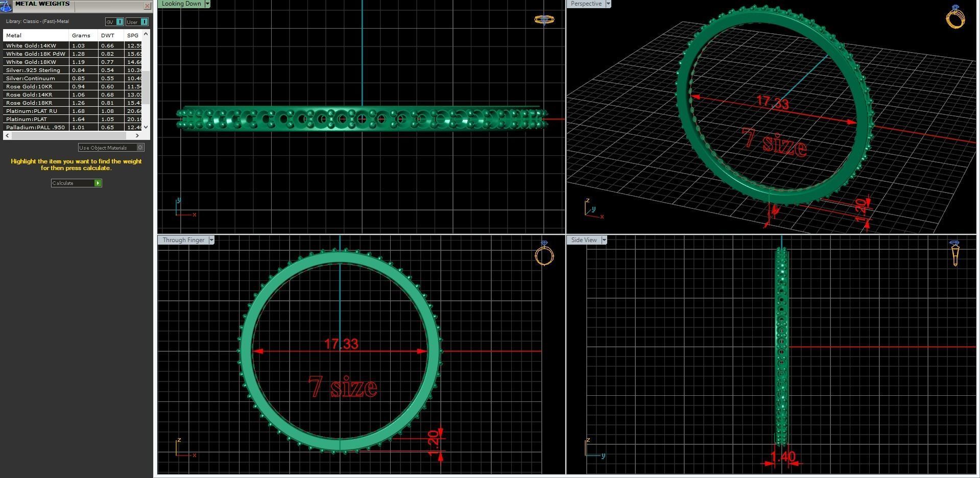Toggle the User library switch

pos(137,22)
